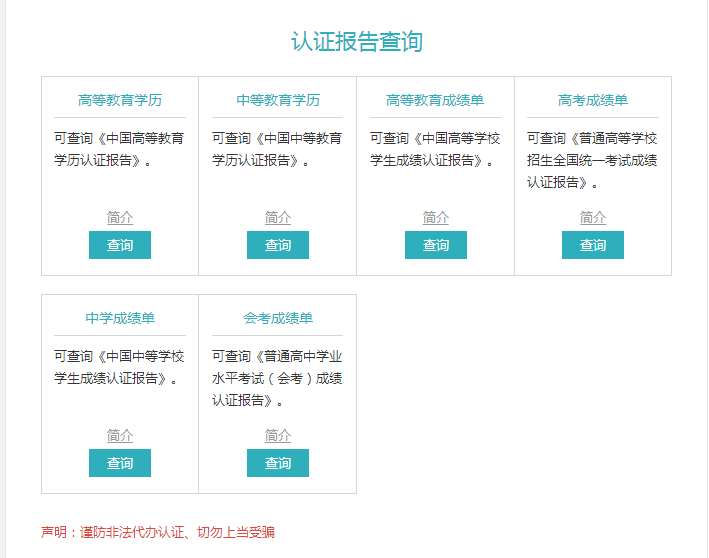Select the 高等教育学历 card title
709x558 pixels.
[120, 100]
